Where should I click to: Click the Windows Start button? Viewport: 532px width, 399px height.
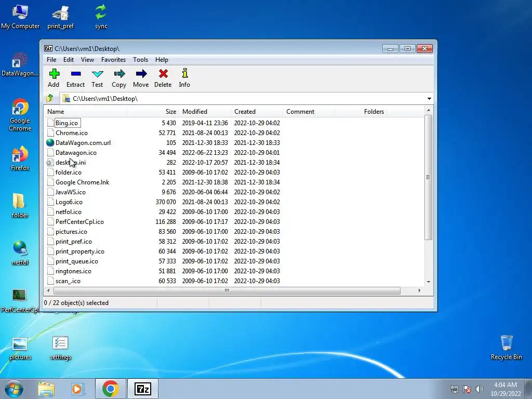14,389
